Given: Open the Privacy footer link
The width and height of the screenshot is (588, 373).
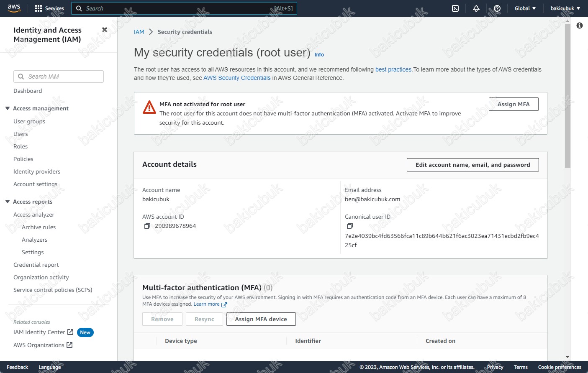Looking at the screenshot, I should pyautogui.click(x=495, y=367).
